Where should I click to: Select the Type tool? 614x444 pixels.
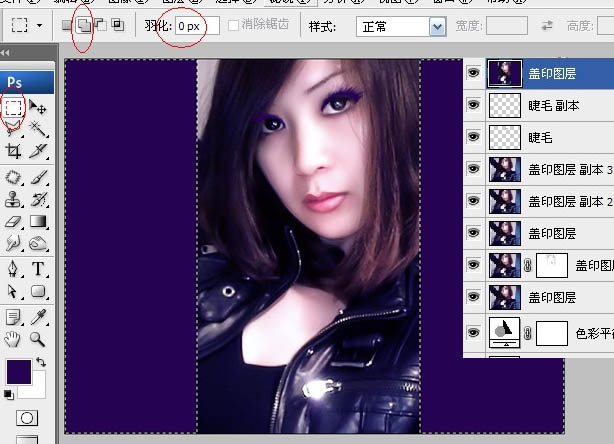click(x=38, y=269)
